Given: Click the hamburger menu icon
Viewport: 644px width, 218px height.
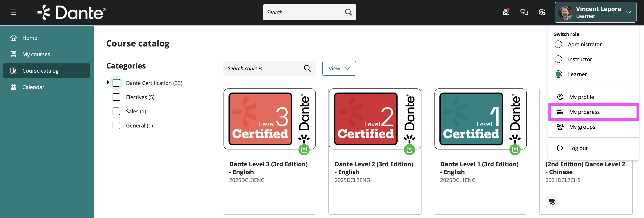Looking at the screenshot, I should [x=13, y=12].
